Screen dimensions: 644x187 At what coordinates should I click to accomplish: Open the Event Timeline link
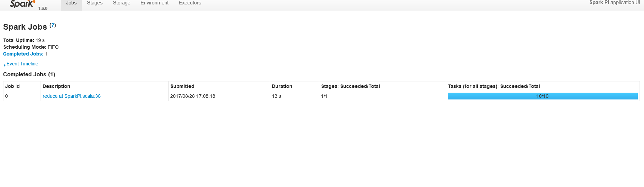point(22,64)
